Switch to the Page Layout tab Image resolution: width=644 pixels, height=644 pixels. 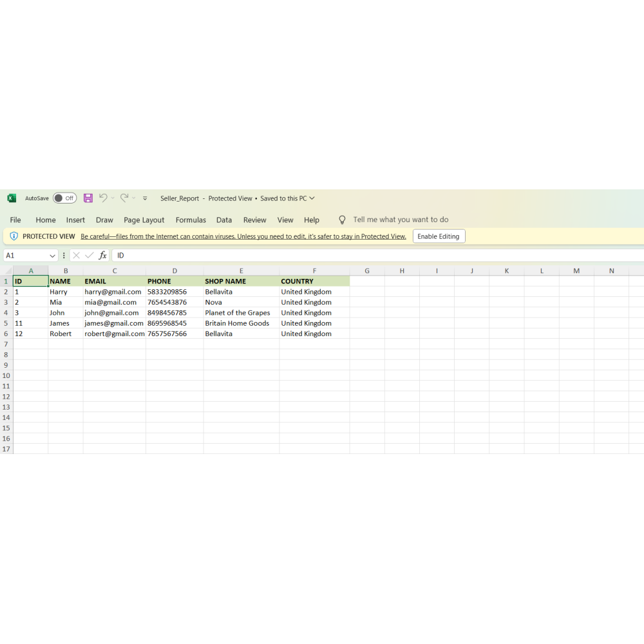(144, 220)
